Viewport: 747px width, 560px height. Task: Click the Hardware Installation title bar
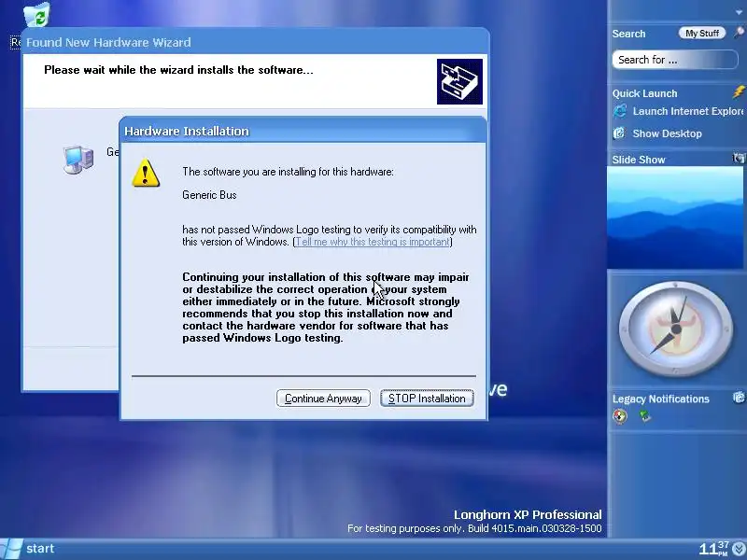coord(303,131)
